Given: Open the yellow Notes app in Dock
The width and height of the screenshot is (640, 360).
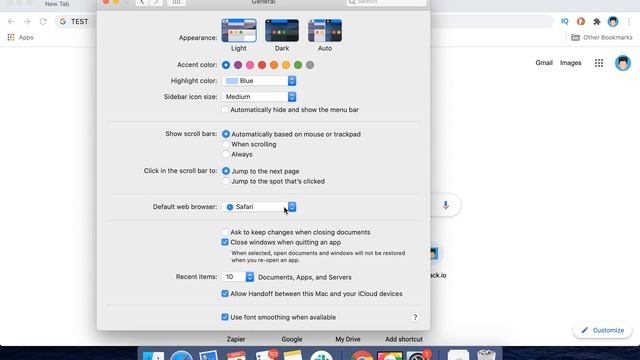Looking at the screenshot, I should pos(293,356).
